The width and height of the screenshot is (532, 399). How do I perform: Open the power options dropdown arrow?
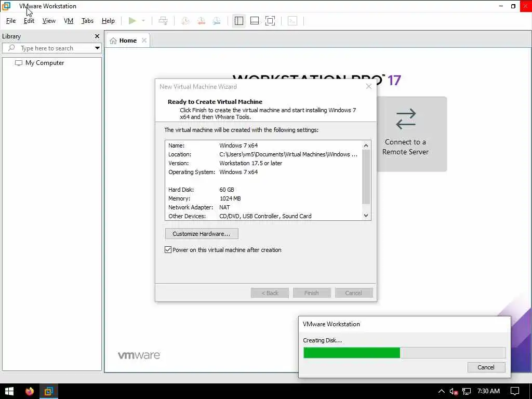click(143, 21)
